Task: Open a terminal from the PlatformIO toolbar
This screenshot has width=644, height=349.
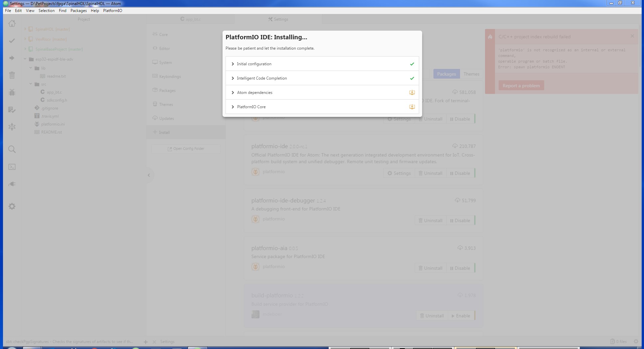Action: point(12,167)
